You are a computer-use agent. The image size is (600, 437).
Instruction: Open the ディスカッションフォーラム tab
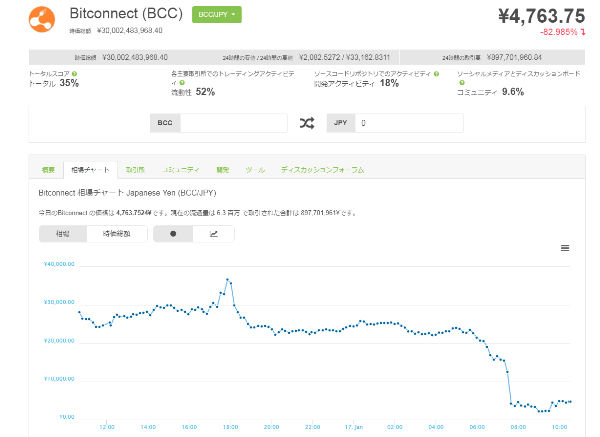point(322,170)
